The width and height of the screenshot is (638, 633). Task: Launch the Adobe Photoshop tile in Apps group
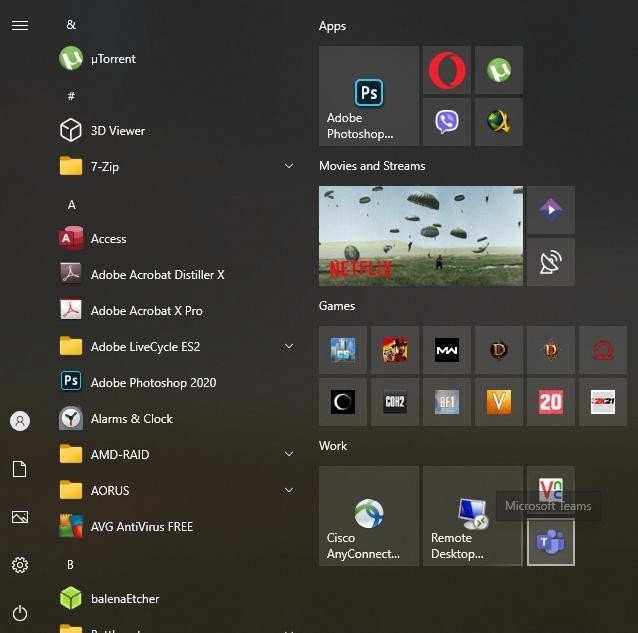(369, 96)
